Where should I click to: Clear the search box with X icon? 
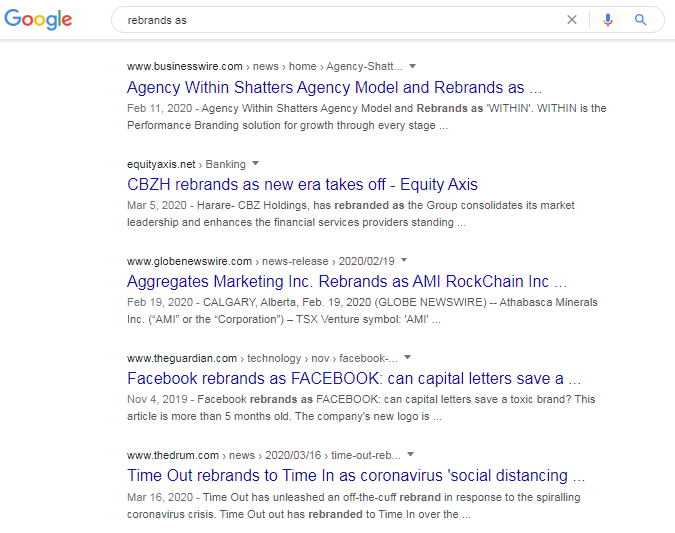pos(572,20)
